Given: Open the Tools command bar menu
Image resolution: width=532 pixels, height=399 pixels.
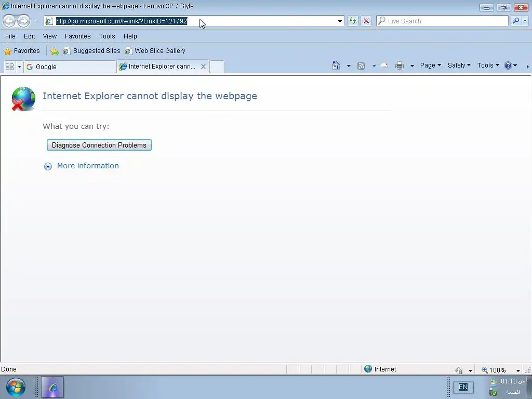Looking at the screenshot, I should pyautogui.click(x=488, y=65).
